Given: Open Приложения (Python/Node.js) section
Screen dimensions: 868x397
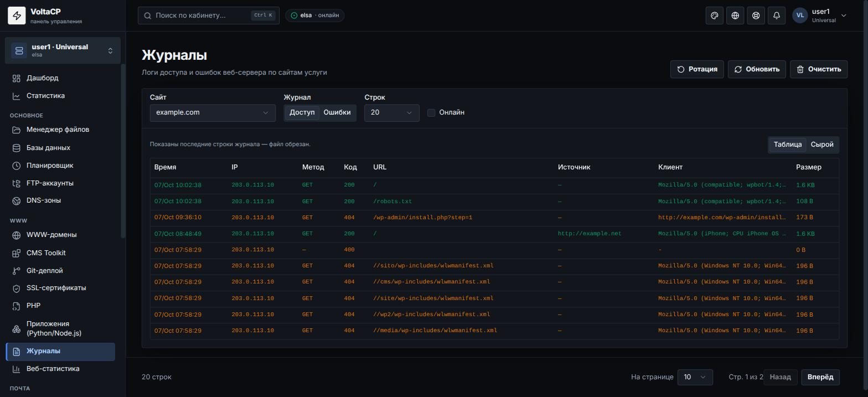Looking at the screenshot, I should point(60,328).
